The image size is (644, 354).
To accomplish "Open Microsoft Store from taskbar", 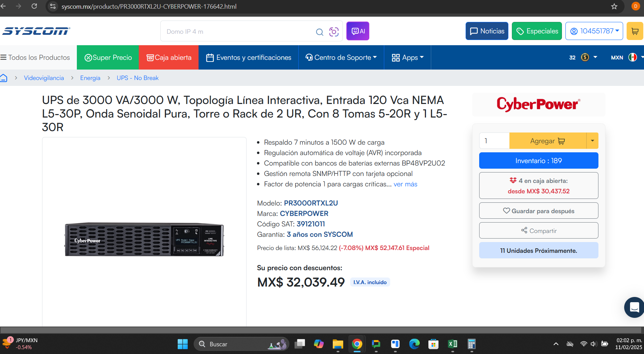I will (433, 344).
